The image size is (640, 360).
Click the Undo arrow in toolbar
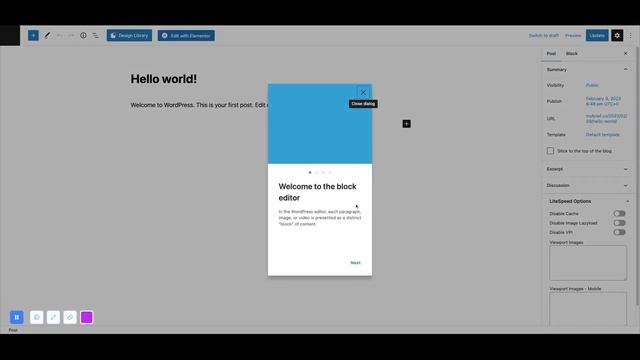pos(59,36)
